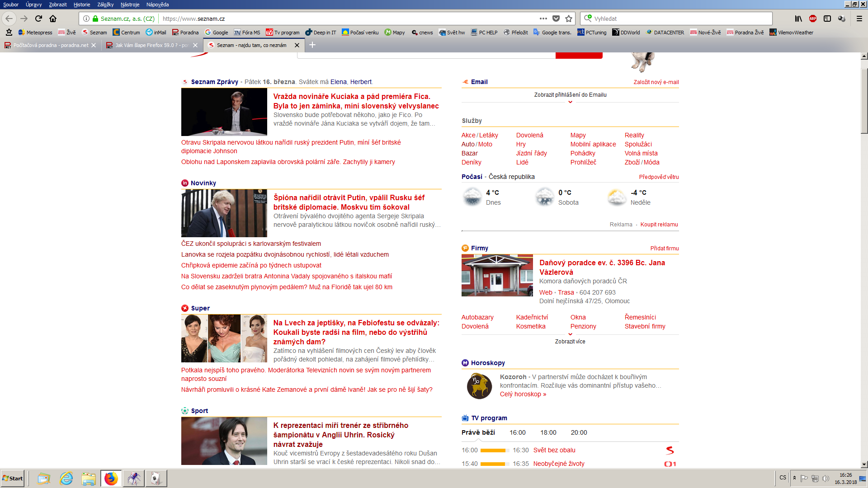Click Založit nový e-mail link
This screenshot has width=868, height=488.
coord(656,82)
